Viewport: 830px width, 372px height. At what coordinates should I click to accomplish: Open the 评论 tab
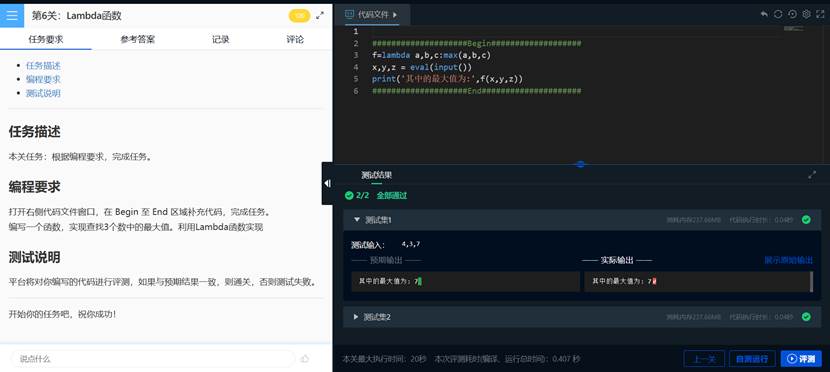(295, 39)
